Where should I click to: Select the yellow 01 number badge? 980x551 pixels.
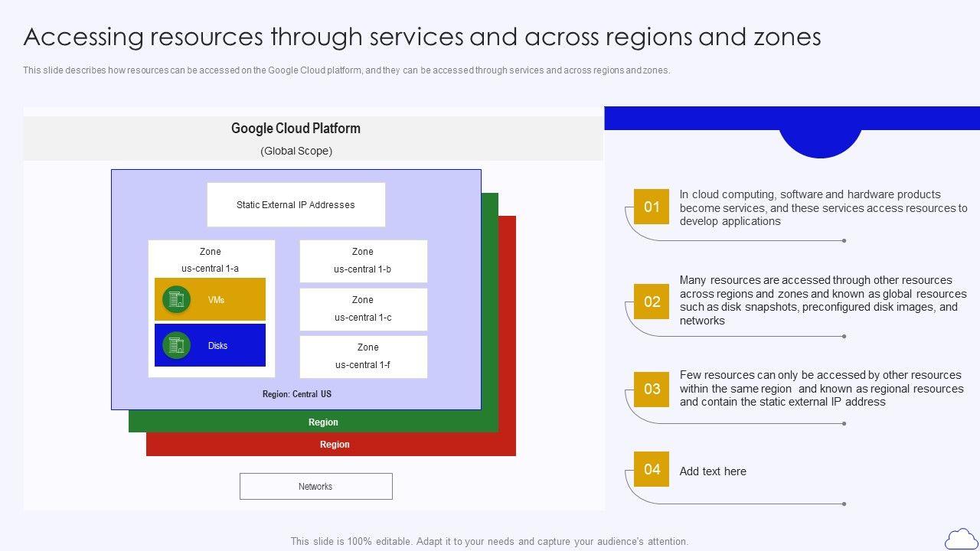(652, 207)
